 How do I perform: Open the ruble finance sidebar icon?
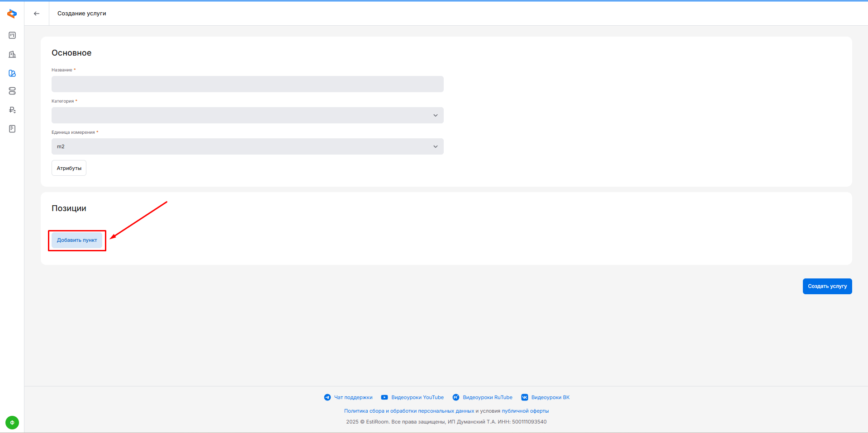(12, 110)
